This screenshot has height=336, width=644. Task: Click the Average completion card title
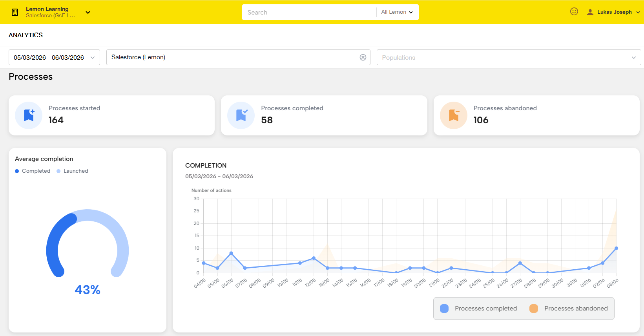click(44, 159)
